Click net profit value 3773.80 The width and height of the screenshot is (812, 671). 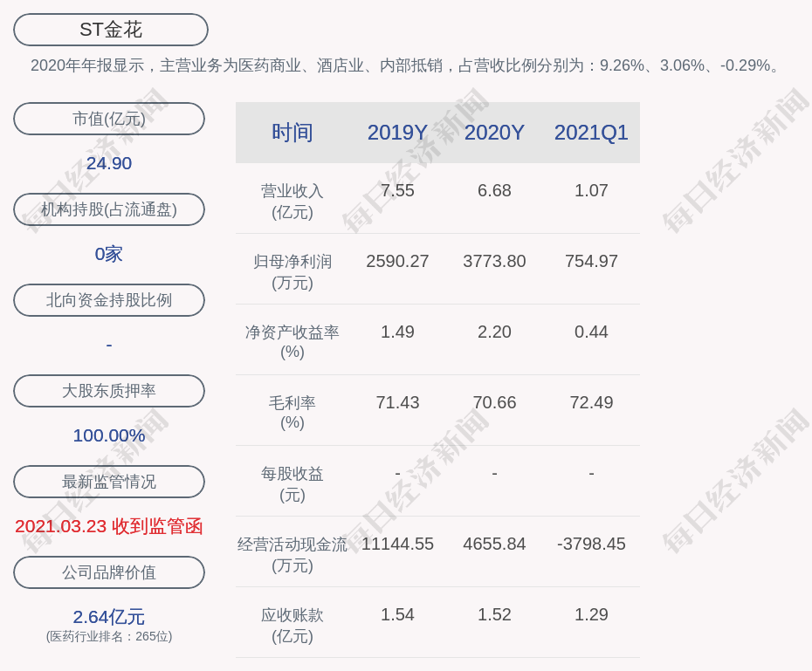[494, 261]
